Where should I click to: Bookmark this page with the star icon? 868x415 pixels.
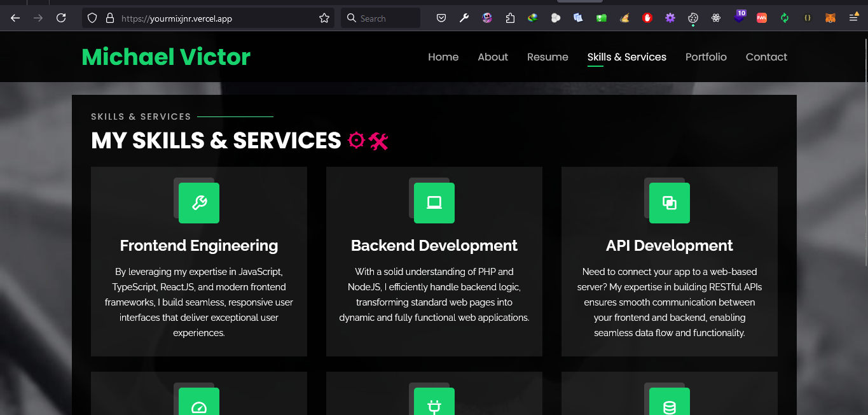pyautogui.click(x=324, y=18)
